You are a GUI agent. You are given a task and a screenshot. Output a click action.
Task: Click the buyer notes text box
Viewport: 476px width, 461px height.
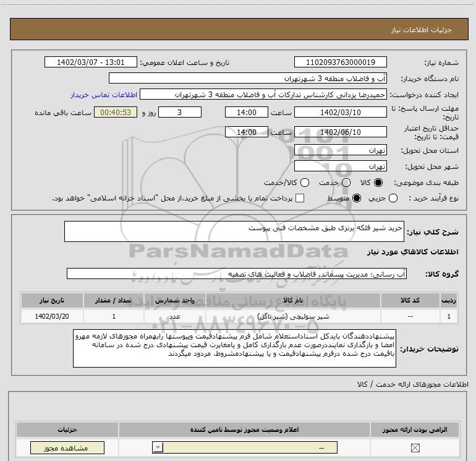235,348
